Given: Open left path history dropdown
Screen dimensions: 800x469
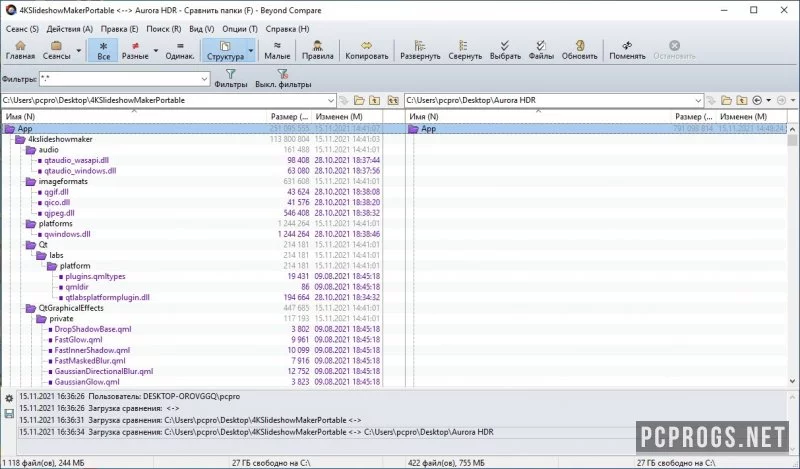Looking at the screenshot, I should click(330, 101).
